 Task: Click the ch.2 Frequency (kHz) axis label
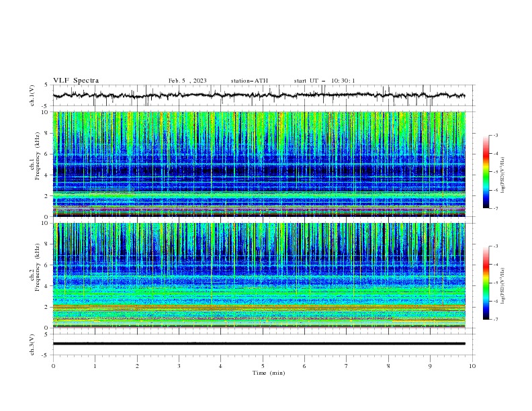coord(35,267)
